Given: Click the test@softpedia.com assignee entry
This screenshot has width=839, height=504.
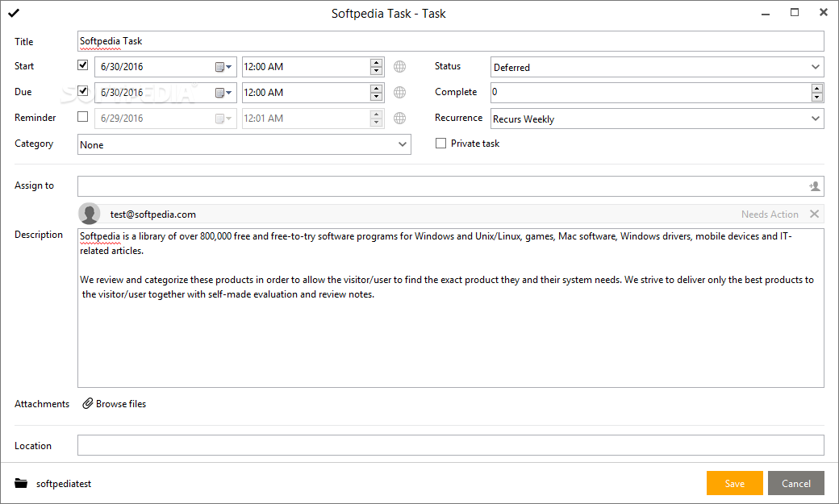Looking at the screenshot, I should tap(450, 214).
